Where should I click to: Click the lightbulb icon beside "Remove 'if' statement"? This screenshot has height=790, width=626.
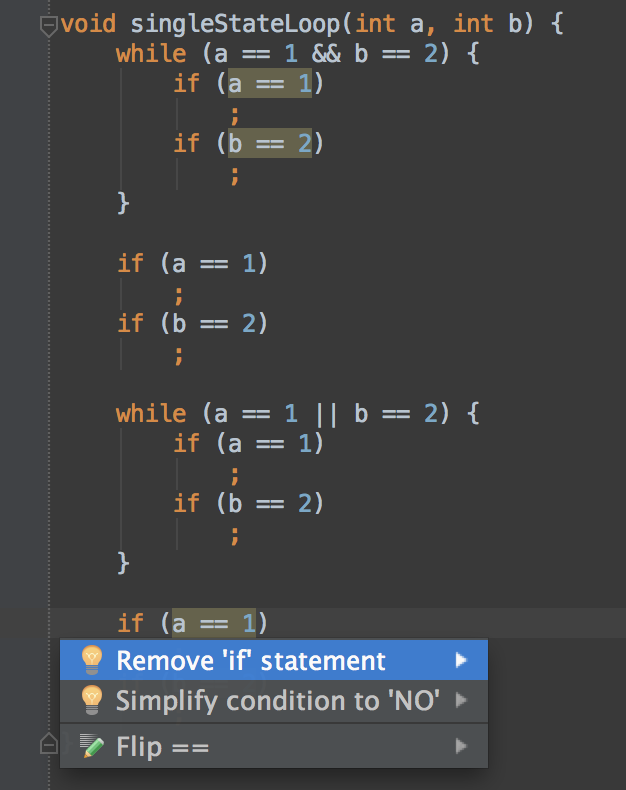[x=92, y=660]
